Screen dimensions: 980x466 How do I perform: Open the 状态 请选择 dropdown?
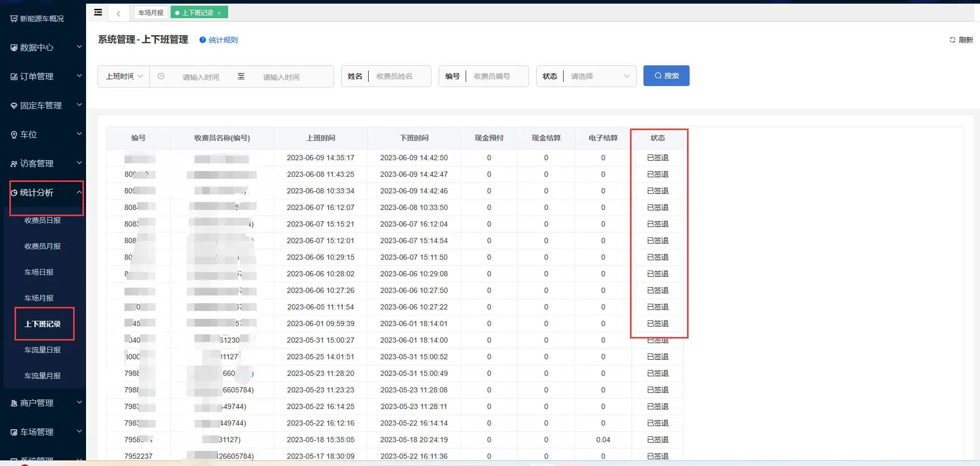point(600,76)
